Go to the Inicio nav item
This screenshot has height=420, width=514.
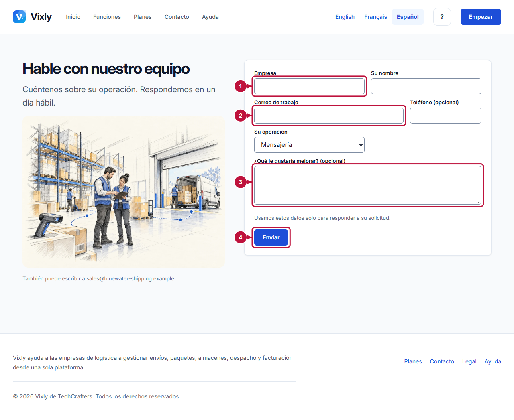73,17
